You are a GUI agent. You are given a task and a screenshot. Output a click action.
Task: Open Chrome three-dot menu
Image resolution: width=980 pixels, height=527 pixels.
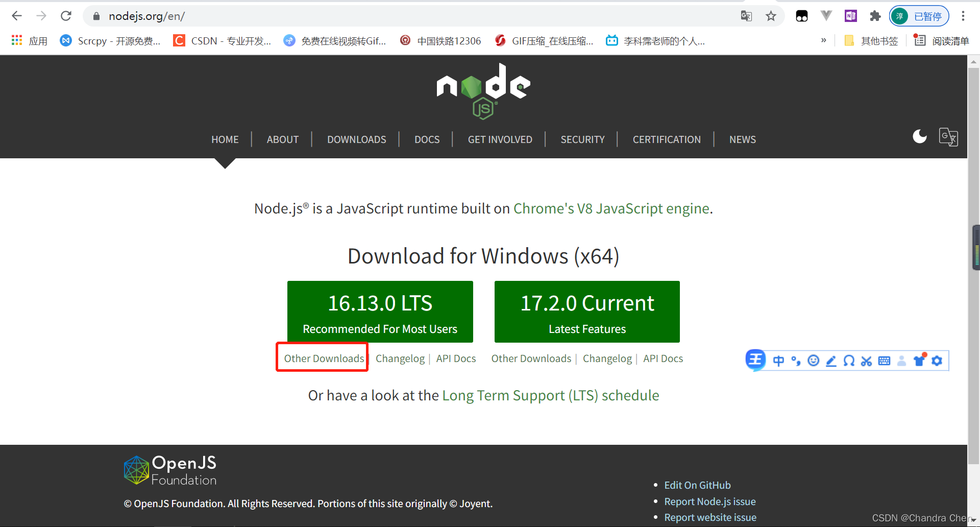point(963,16)
